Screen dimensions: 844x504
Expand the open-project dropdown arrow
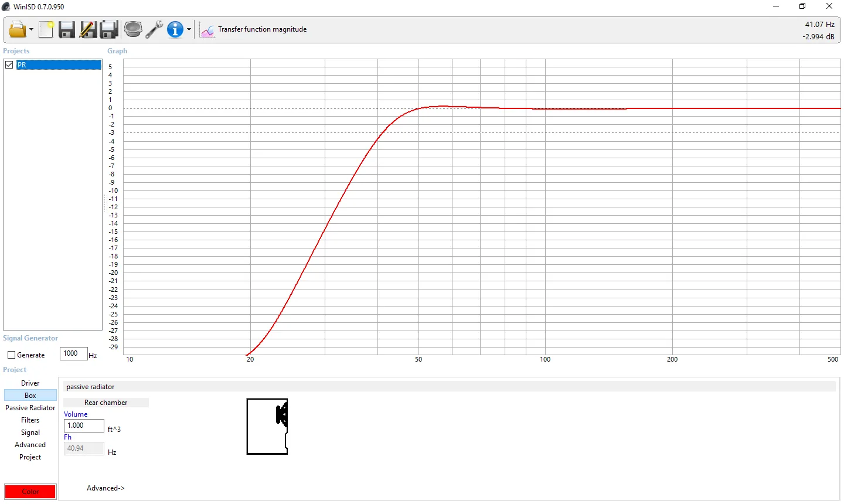(x=31, y=29)
